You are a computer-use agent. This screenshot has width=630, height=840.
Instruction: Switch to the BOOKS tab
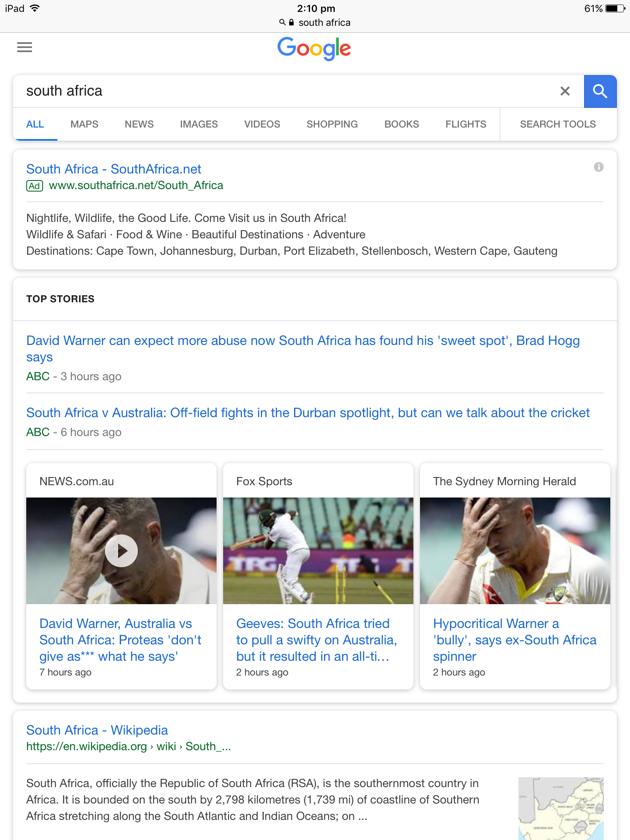point(402,124)
